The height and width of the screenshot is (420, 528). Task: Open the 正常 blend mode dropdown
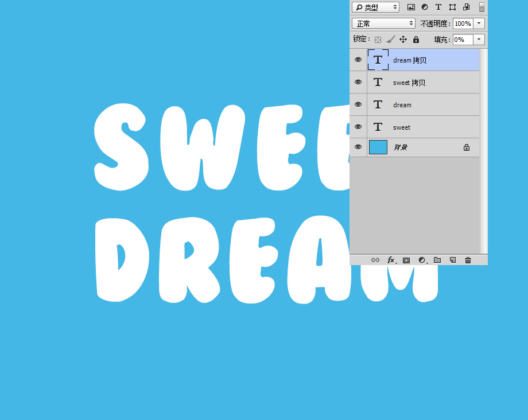383,24
